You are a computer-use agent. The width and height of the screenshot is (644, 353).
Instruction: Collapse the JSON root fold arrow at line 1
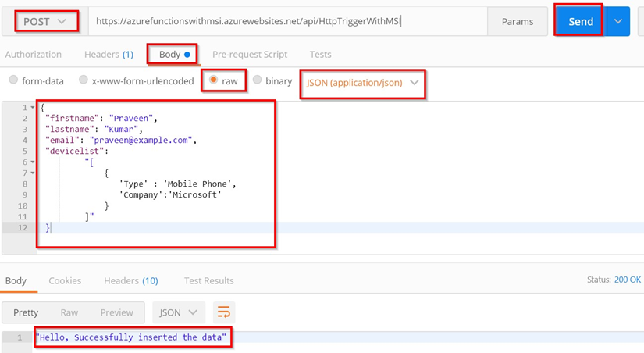point(32,107)
